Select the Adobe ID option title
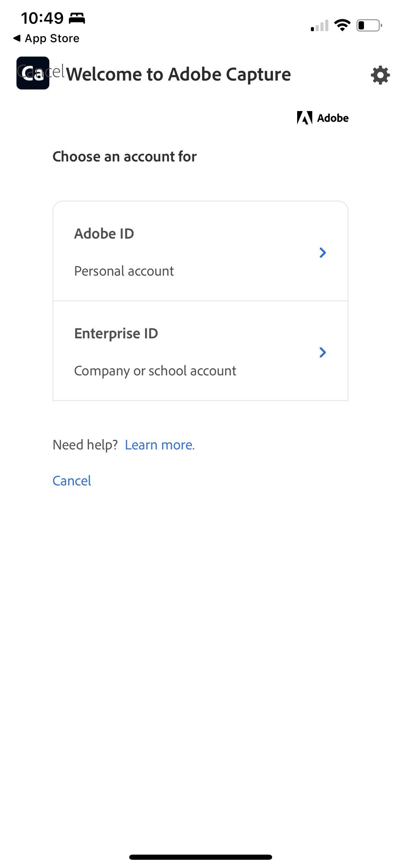This screenshot has height=868, width=401. 104,234
